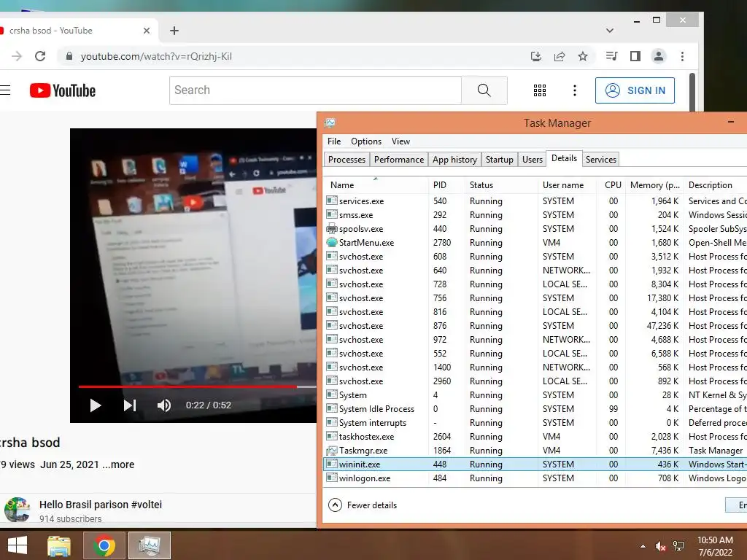Screen dimensions: 747x560
Task: Select the System interrupts row
Action: [x=535, y=422]
